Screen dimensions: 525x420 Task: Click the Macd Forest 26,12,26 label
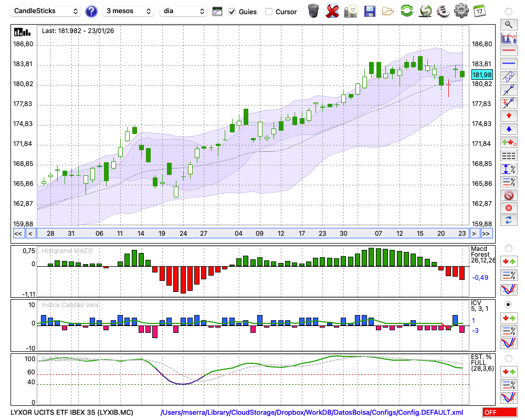[x=483, y=255]
